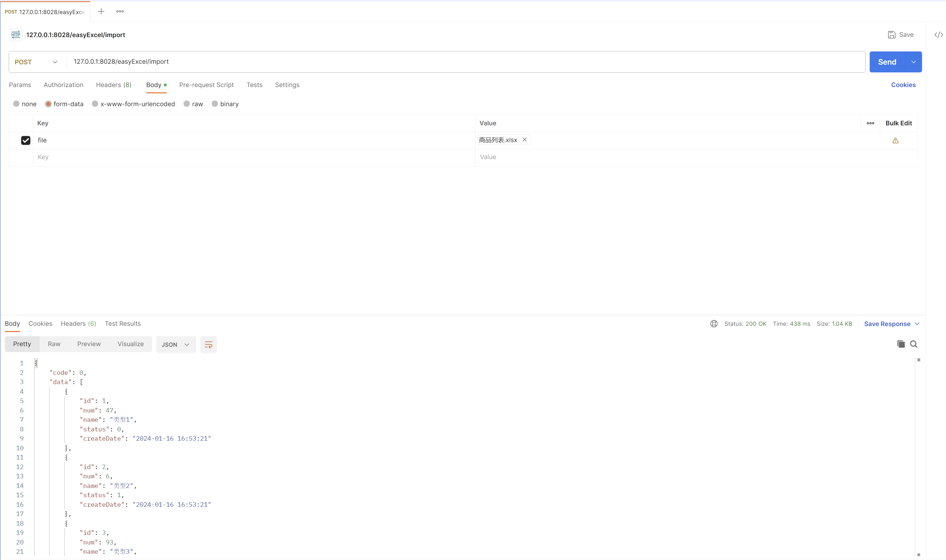
Task: Expand the Send button arrow options
Action: [x=914, y=62]
